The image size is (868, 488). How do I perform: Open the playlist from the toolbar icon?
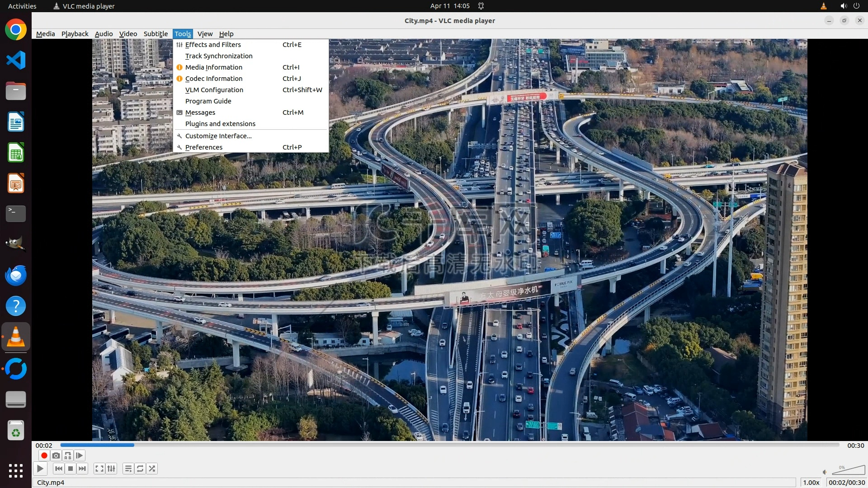coord(128,469)
